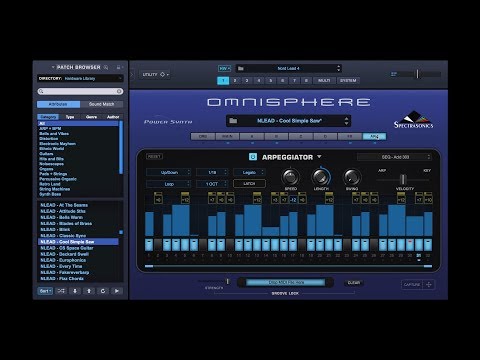Select the ARP page tab
Image resolution: width=480 pixels, height=360 pixels.
click(374, 136)
